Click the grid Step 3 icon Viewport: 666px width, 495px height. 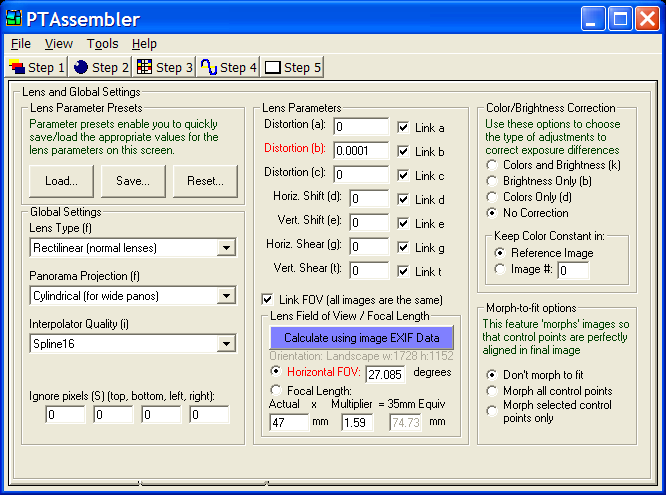coord(144,67)
